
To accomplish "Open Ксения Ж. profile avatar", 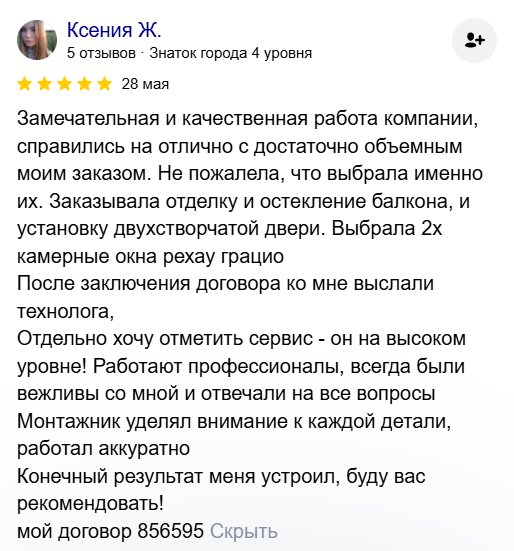I will coord(37,40).
